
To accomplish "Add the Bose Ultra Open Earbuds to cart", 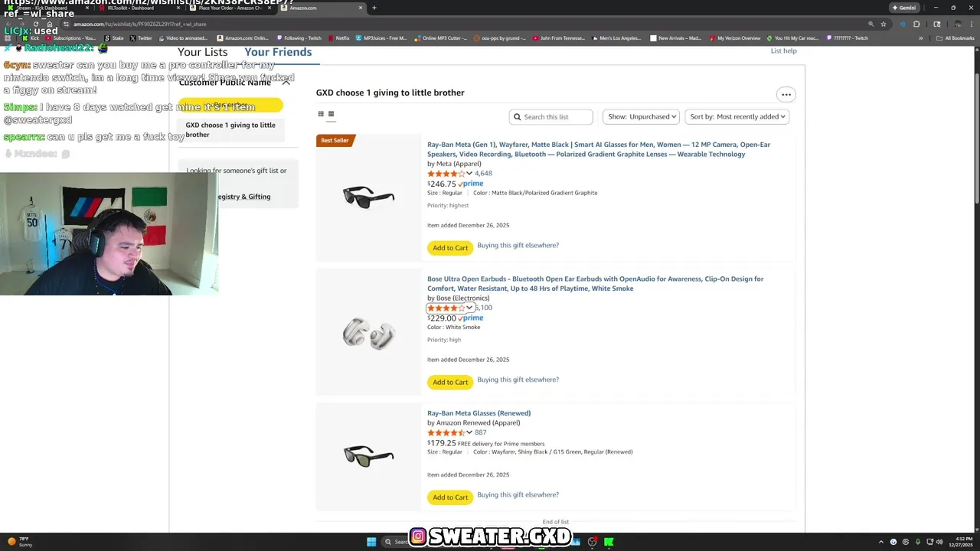I will [x=450, y=382].
